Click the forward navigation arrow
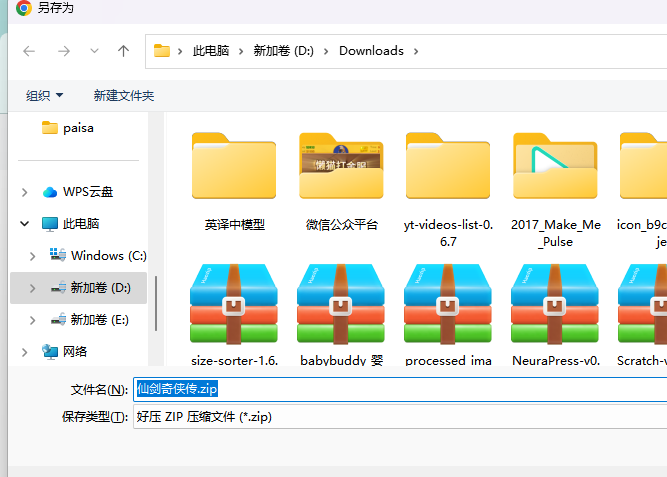Viewport: 667px width, 477px height. (64, 51)
